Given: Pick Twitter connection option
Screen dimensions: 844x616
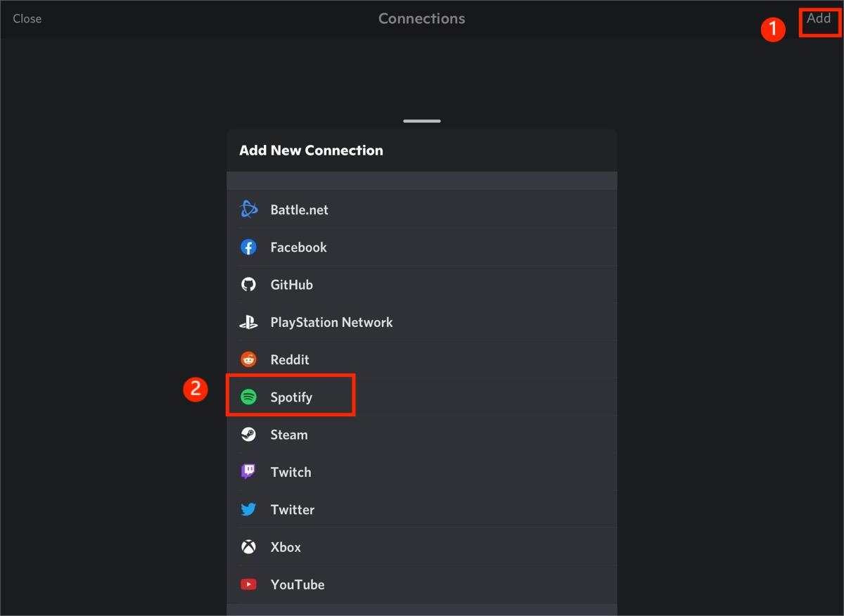Looking at the screenshot, I should (421, 509).
